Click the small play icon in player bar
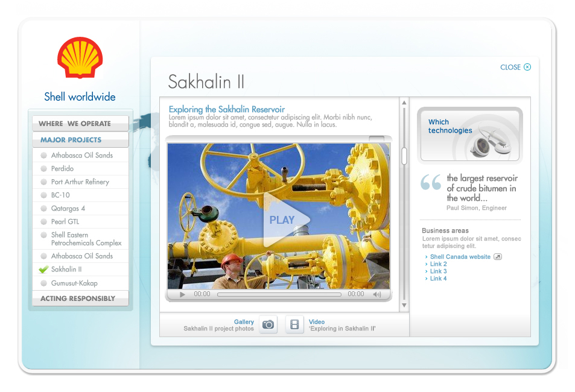575x392 pixels. 183,294
